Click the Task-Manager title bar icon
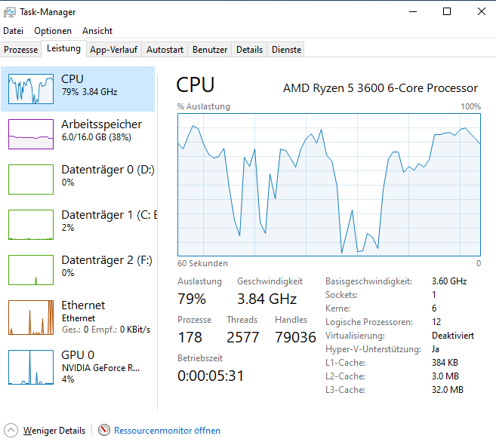Image resolution: width=496 pixels, height=448 pixels. (x=10, y=12)
